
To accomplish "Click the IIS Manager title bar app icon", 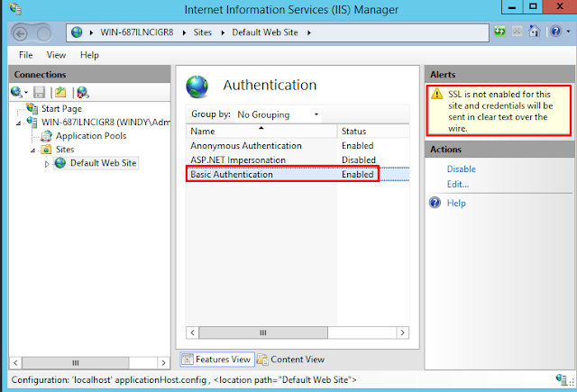I will tap(15, 8).
